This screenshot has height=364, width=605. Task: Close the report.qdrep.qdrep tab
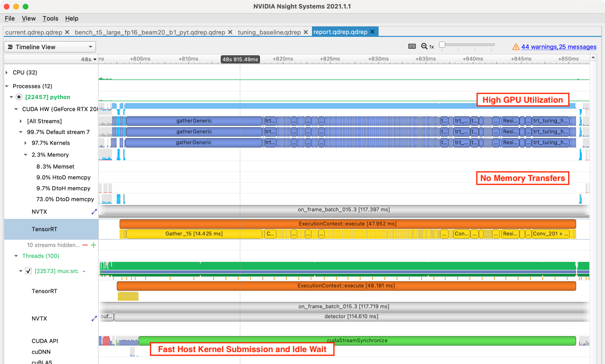pos(372,32)
